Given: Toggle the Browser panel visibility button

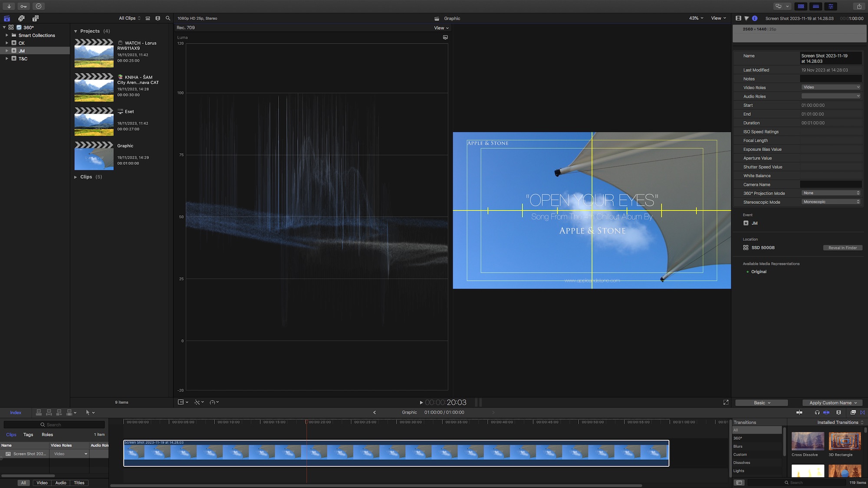Looking at the screenshot, I should 801,6.
